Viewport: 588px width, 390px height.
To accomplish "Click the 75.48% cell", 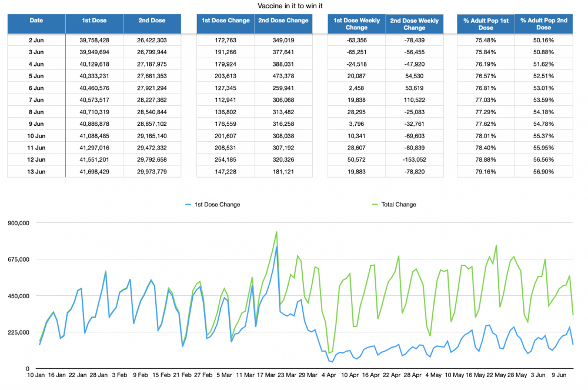I will click(486, 40).
